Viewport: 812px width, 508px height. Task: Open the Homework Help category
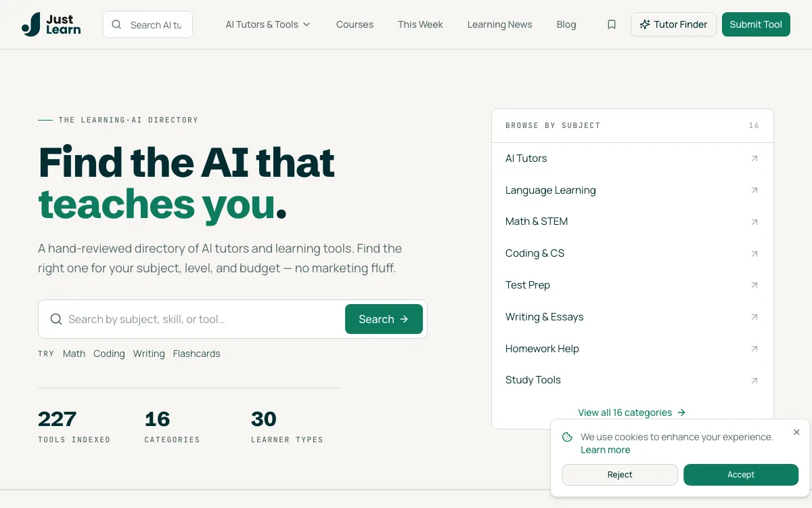632,349
